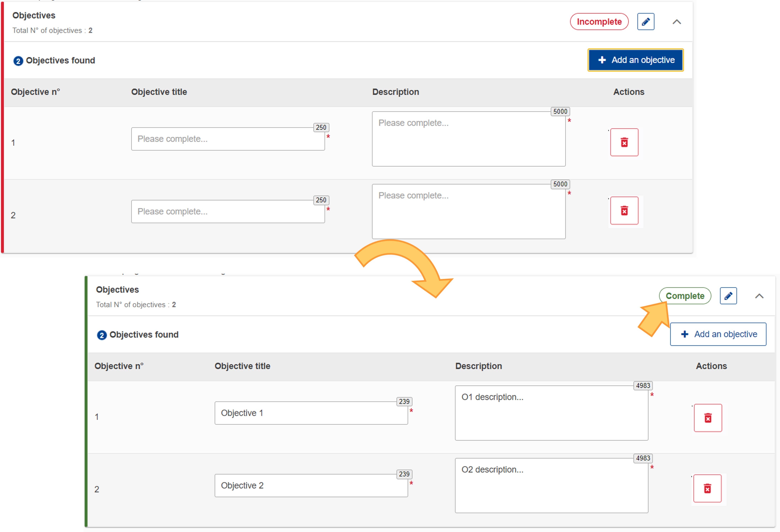The image size is (780, 532).
Task: Click the empty description box of objective 2
Action: pos(469,212)
